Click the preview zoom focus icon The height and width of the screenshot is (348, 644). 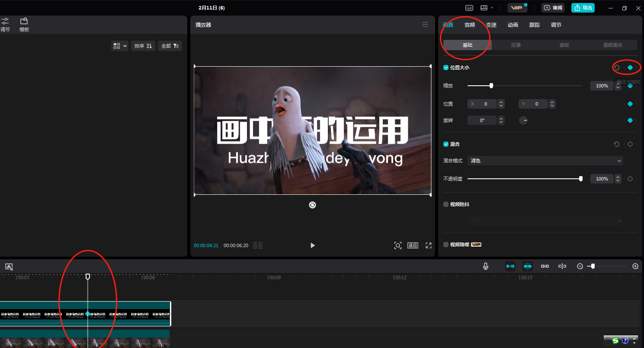[398, 245]
